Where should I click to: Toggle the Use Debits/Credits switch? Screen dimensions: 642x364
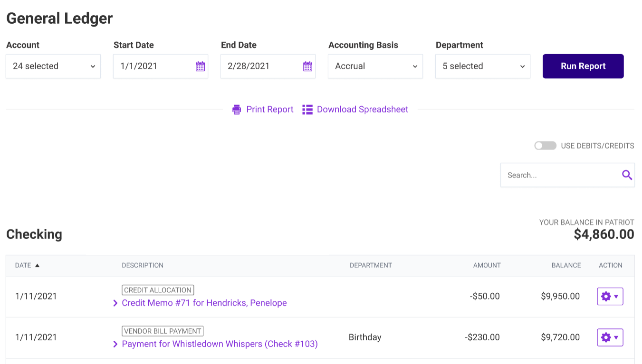[545, 146]
